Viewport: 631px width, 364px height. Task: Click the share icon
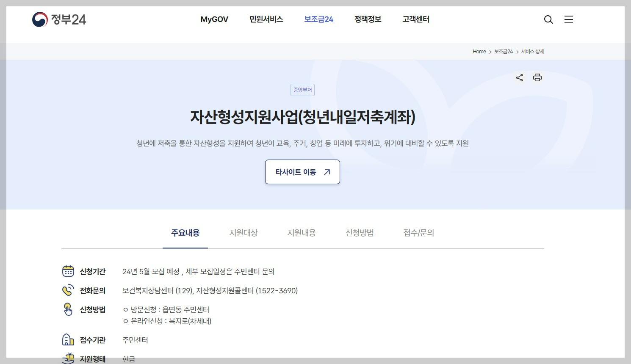520,77
